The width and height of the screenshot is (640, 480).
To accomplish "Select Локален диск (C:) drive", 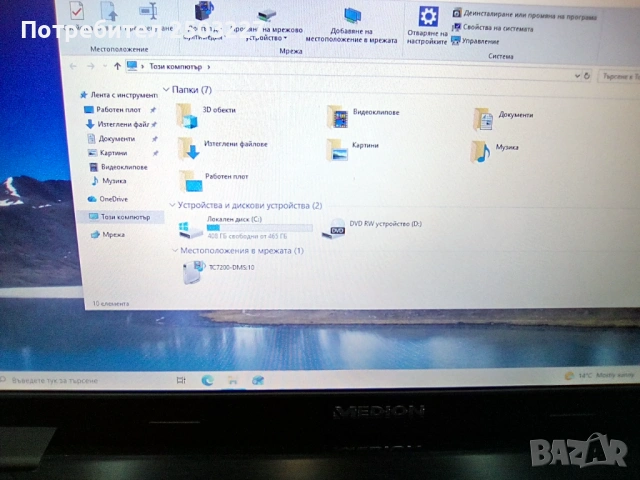I will (246, 228).
